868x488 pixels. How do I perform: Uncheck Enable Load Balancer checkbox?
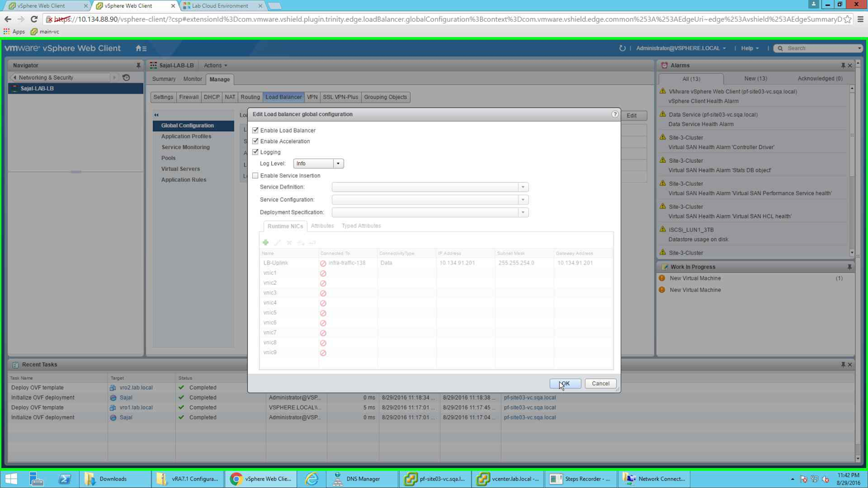tap(256, 131)
